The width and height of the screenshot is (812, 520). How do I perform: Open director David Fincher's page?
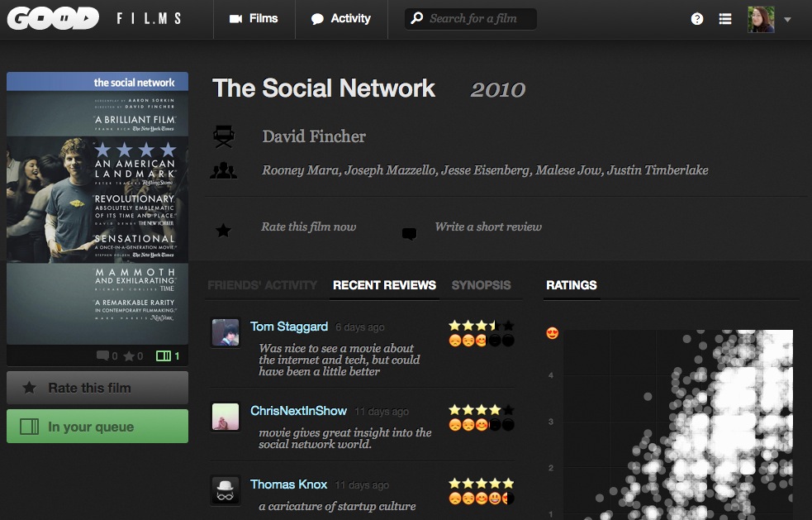314,136
